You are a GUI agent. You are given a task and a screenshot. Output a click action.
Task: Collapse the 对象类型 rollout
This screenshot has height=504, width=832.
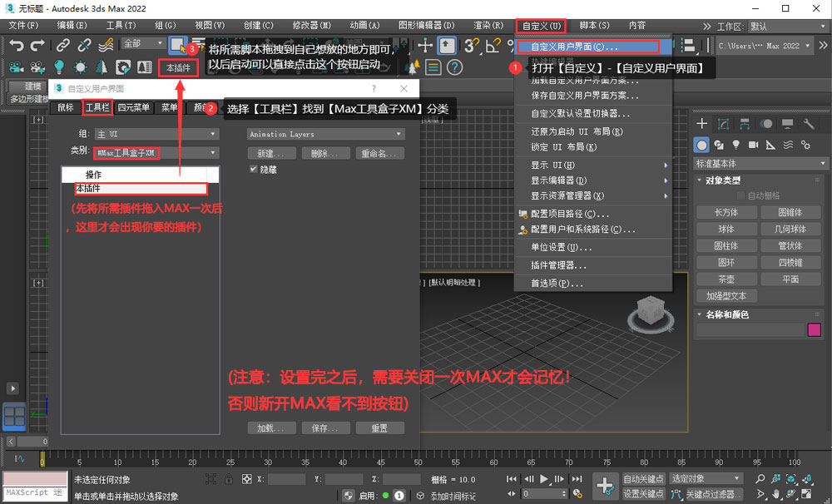pos(723,180)
